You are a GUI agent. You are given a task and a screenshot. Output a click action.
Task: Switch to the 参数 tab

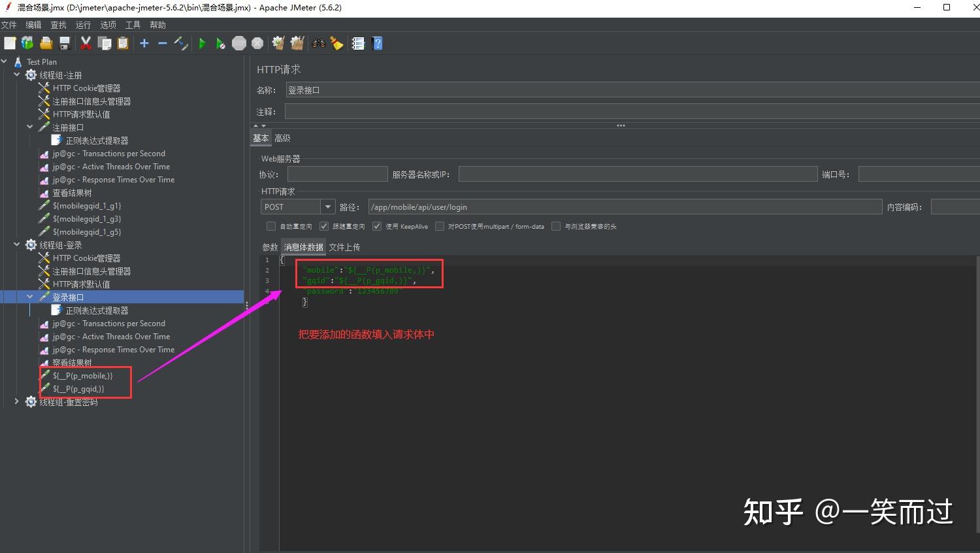(270, 247)
